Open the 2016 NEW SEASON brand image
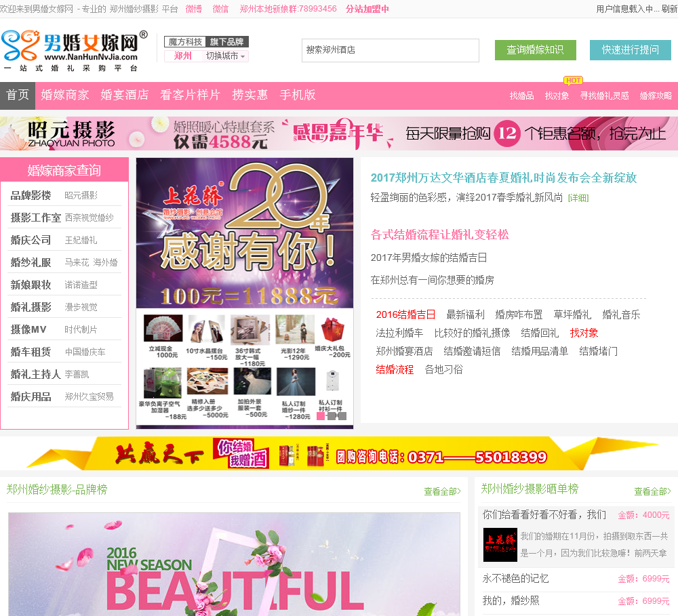Screen dimensions: 678x616 click(x=234, y=564)
